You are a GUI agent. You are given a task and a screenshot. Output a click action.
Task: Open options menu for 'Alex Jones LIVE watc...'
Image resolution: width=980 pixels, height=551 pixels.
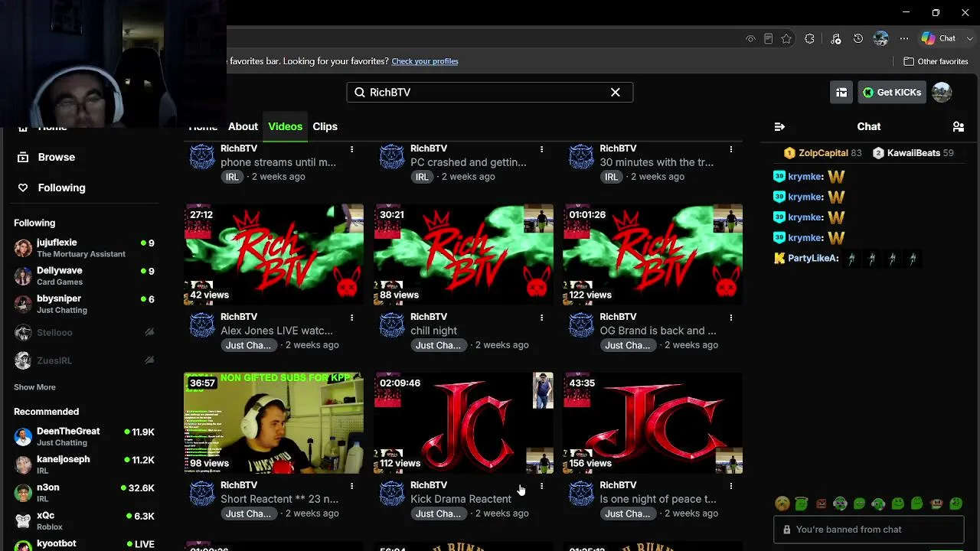tap(352, 317)
